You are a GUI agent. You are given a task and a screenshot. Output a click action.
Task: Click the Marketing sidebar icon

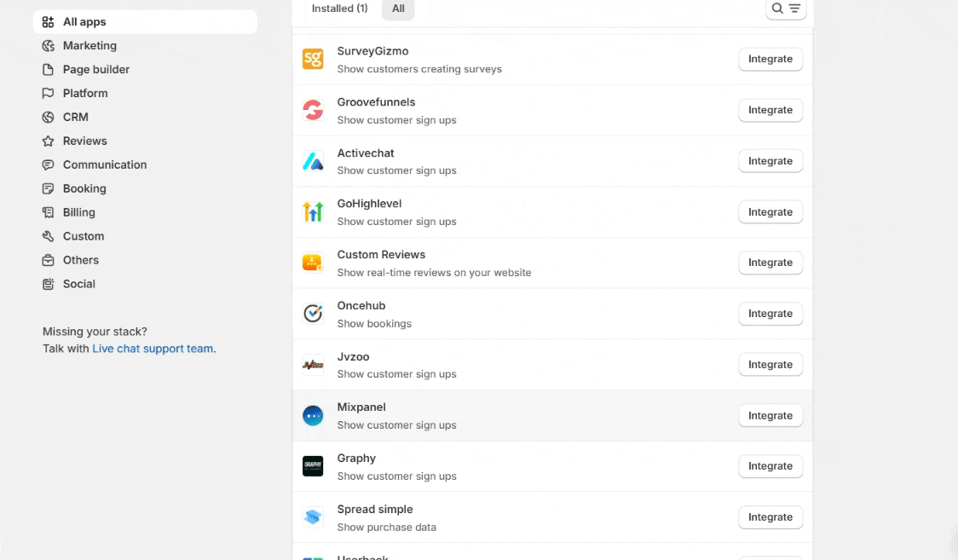[x=48, y=46]
